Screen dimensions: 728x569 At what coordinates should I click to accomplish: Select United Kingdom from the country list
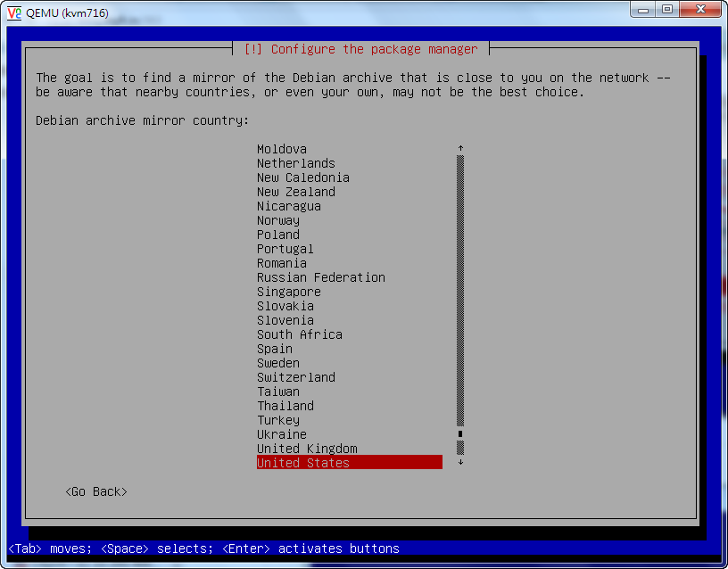pyautogui.click(x=307, y=449)
